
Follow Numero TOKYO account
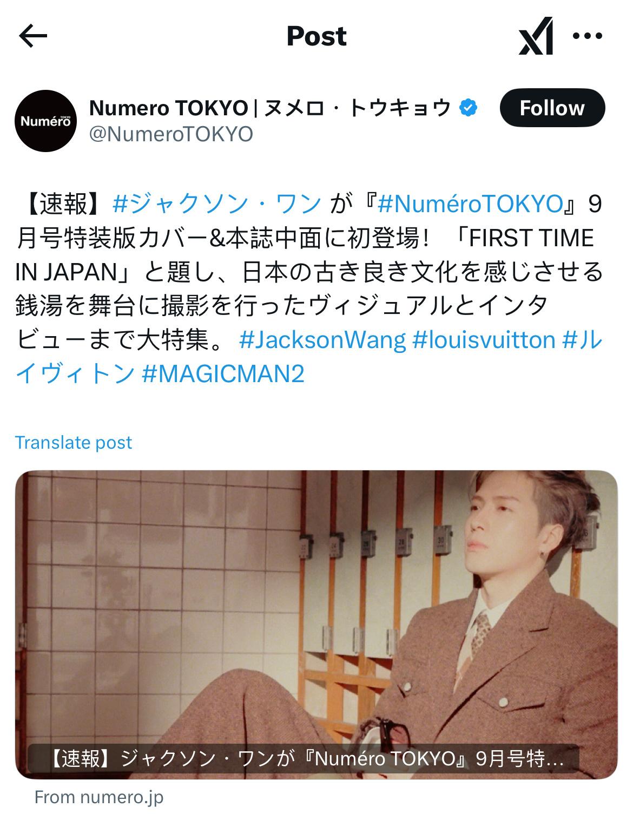tap(552, 108)
